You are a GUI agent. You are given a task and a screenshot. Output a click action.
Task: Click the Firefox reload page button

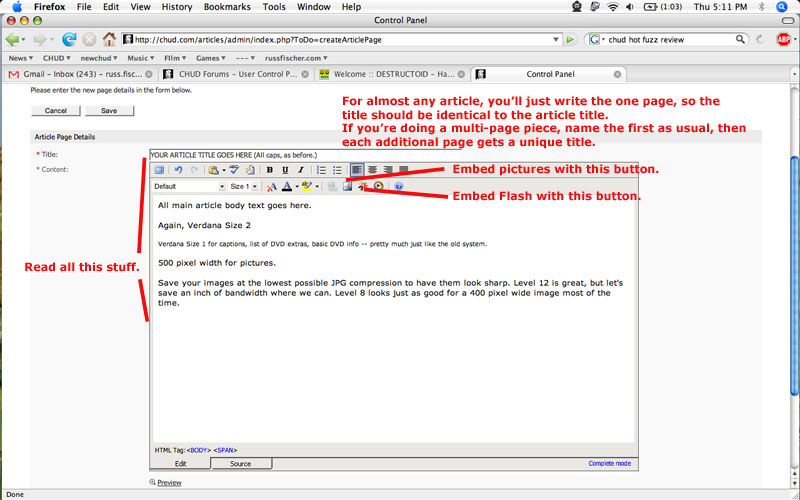click(x=69, y=40)
